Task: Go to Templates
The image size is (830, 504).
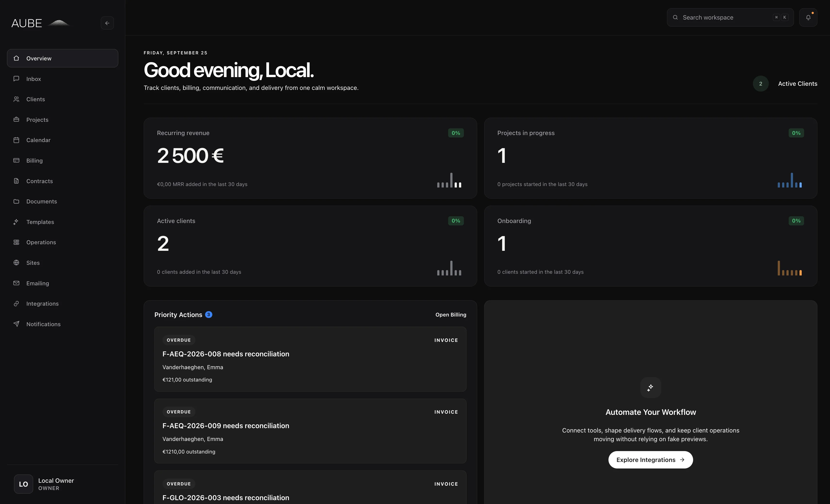Action: point(63,222)
